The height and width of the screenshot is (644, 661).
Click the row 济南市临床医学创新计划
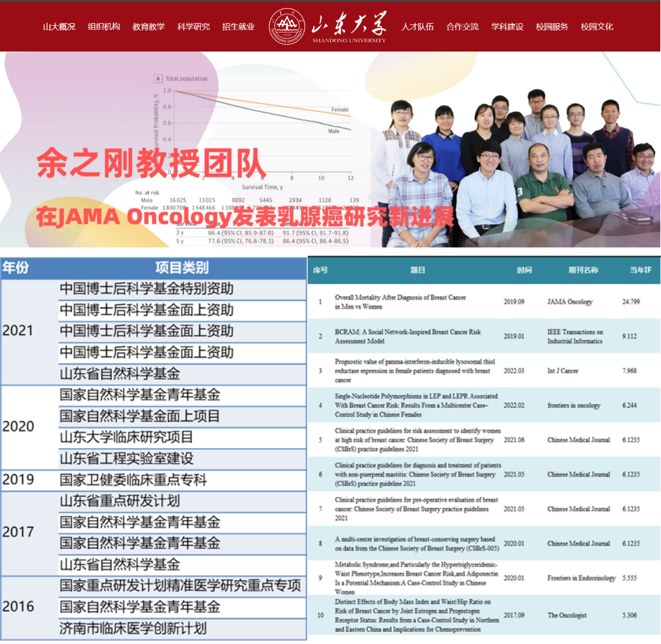tap(182, 628)
